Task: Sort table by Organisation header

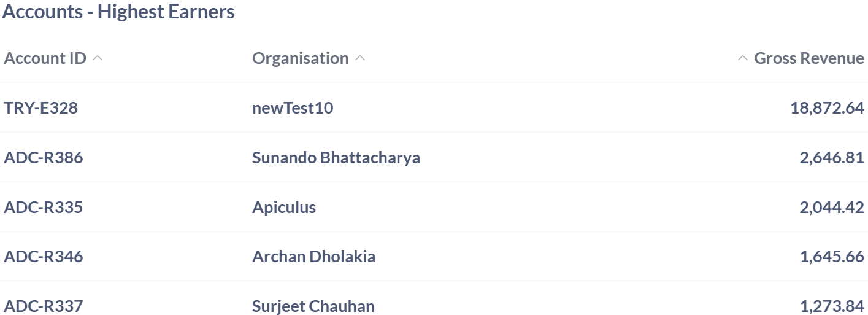Action: [x=300, y=58]
